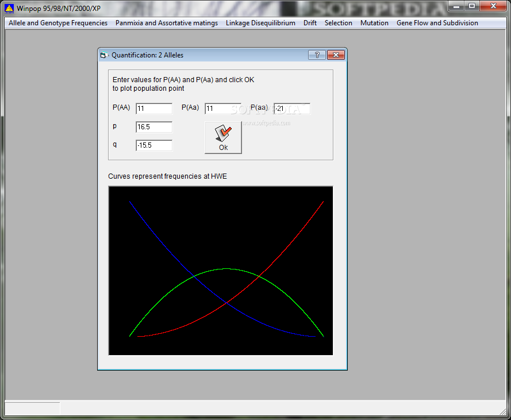Viewport: 511px width, 420px height.
Task: Click 'Curves represent frequencies at HWE' label
Action: pos(167,176)
